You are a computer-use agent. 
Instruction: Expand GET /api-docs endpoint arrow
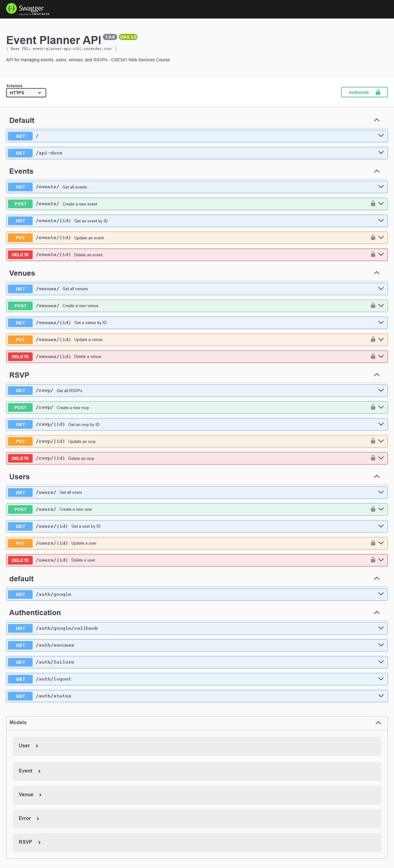click(381, 153)
